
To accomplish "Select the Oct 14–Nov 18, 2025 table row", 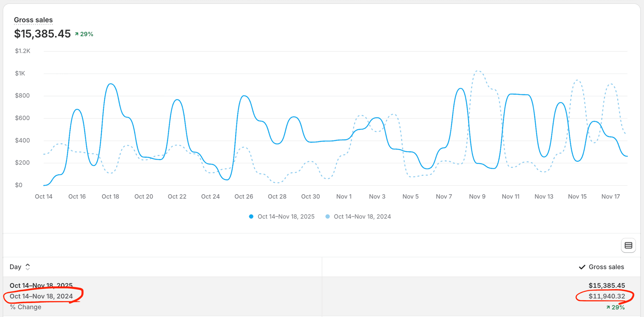I will (x=41, y=285).
